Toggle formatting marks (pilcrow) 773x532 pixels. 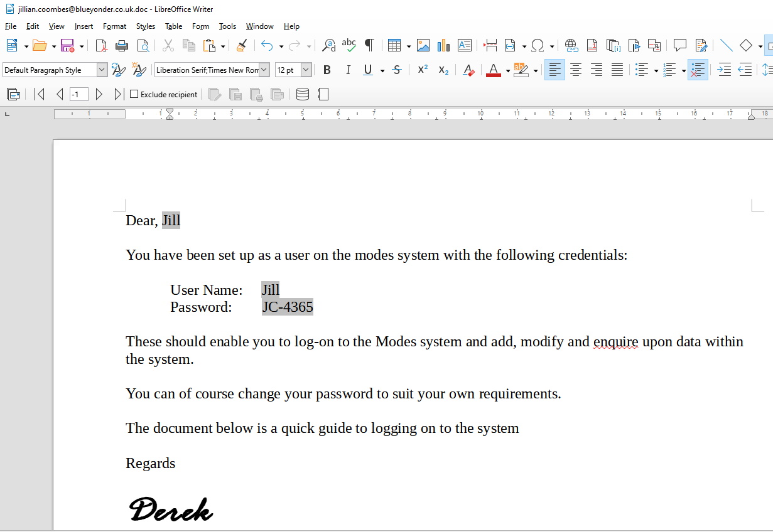click(370, 46)
